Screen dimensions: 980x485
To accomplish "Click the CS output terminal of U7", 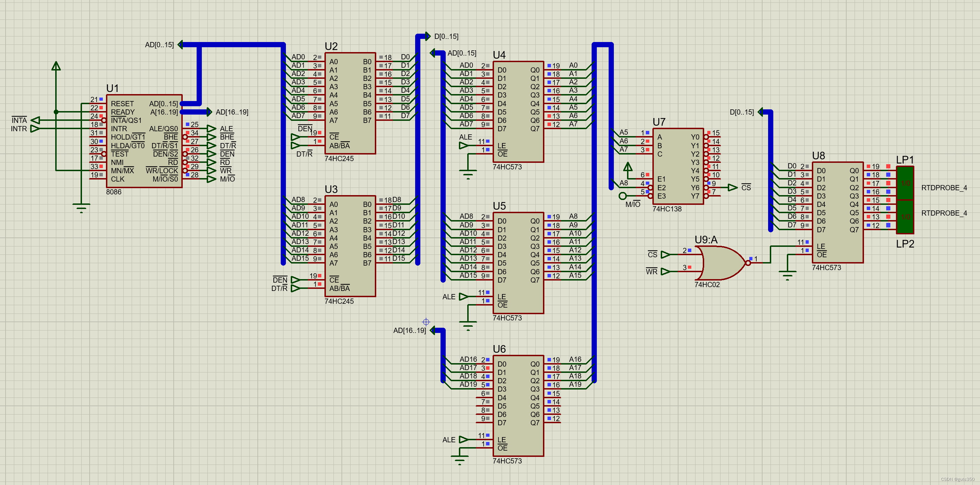I will (x=732, y=187).
